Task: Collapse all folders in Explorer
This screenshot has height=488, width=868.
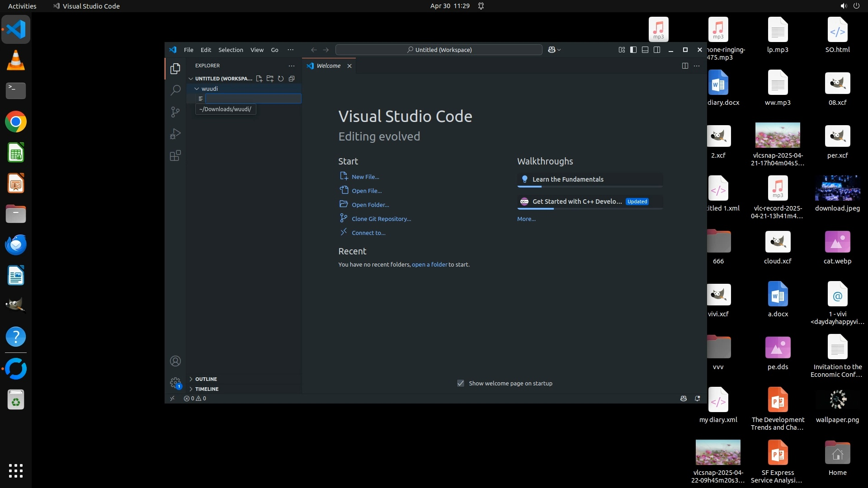Action: (292, 79)
